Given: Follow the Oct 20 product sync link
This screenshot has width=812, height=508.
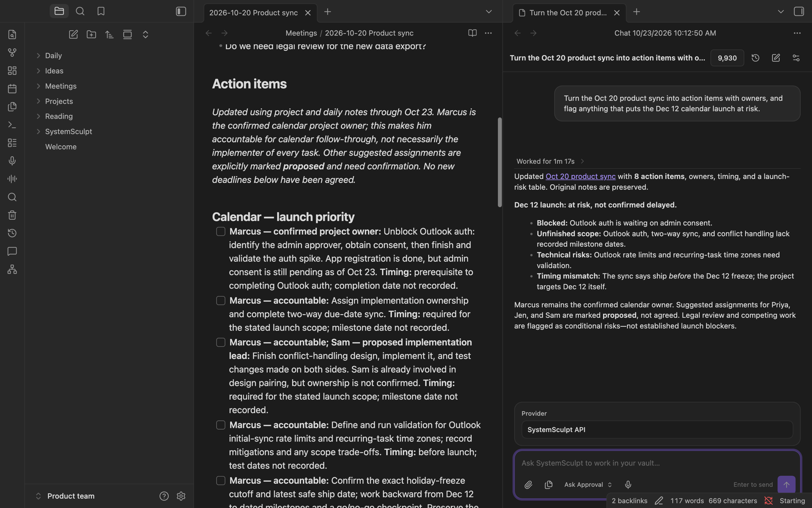Looking at the screenshot, I should click(580, 177).
